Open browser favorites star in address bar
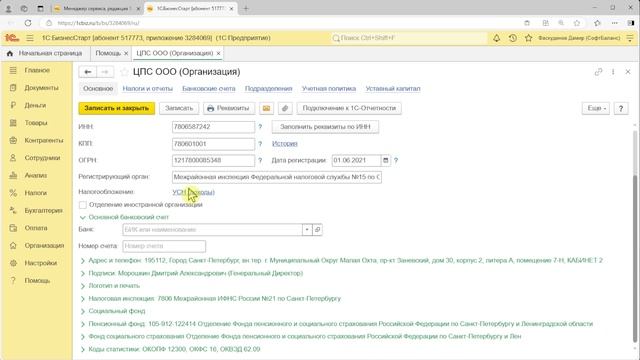This screenshot has height=360, width=640. pos(577,23)
